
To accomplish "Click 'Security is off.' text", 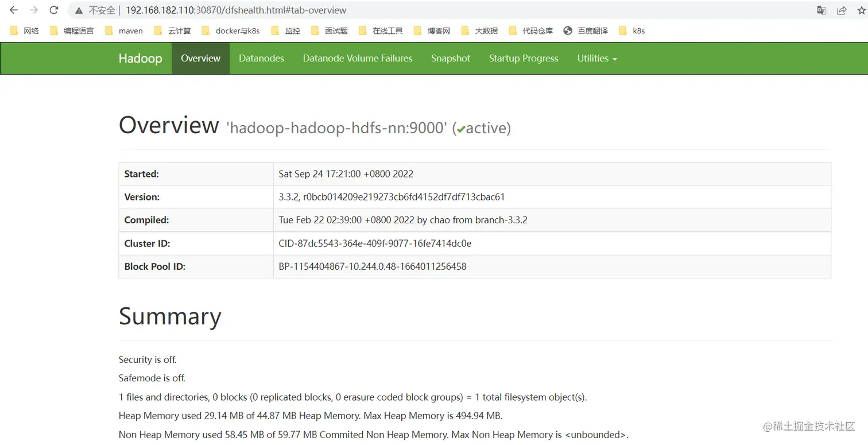I will 148,359.
